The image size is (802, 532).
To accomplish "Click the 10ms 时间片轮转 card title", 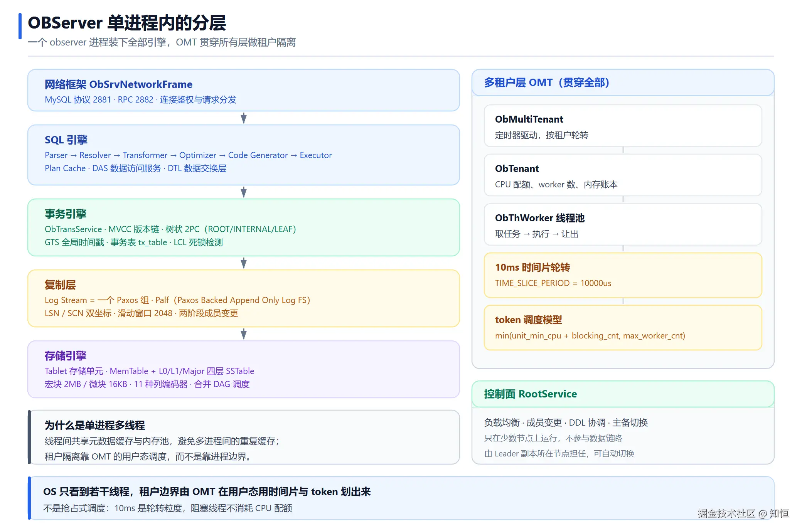I will pos(532,268).
